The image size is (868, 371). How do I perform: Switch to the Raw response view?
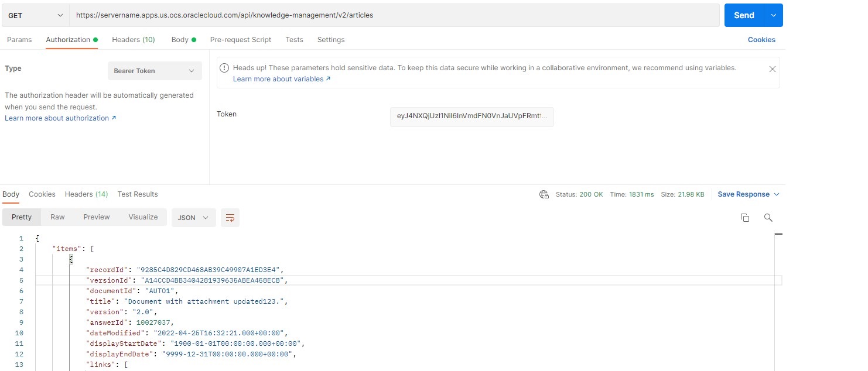click(x=57, y=217)
